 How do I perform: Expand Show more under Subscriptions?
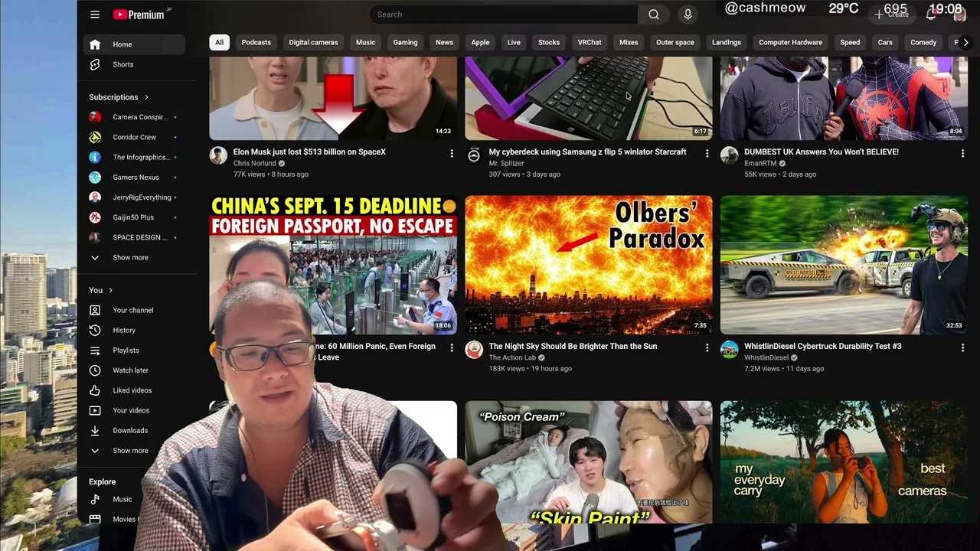click(134, 257)
